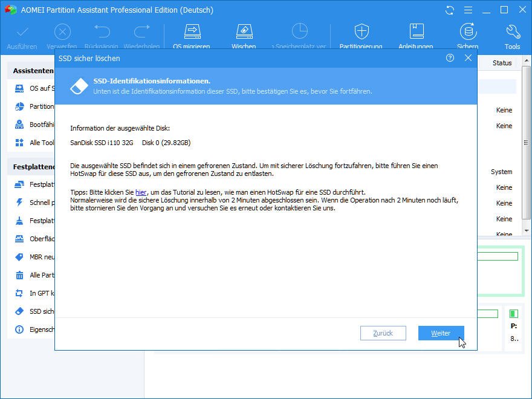This screenshot has width=532, height=399.
Task: Click scrollbar down arrow in partition list
Action: (x=526, y=231)
